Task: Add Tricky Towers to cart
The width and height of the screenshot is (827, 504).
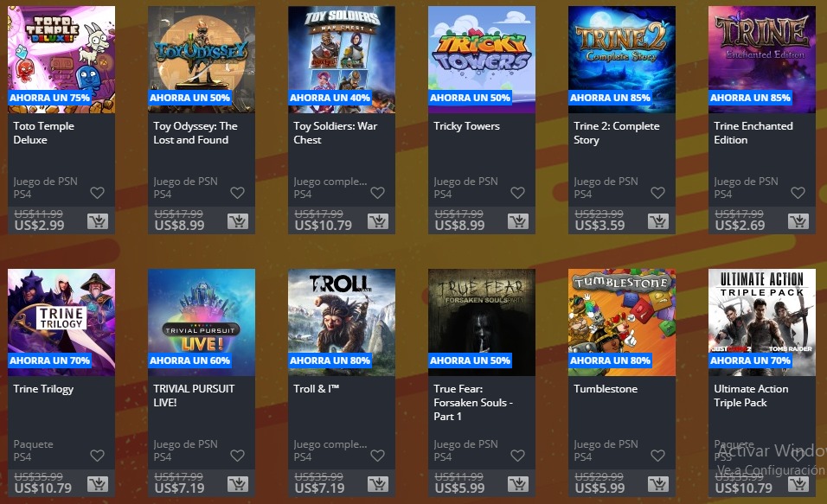Action: (518, 221)
